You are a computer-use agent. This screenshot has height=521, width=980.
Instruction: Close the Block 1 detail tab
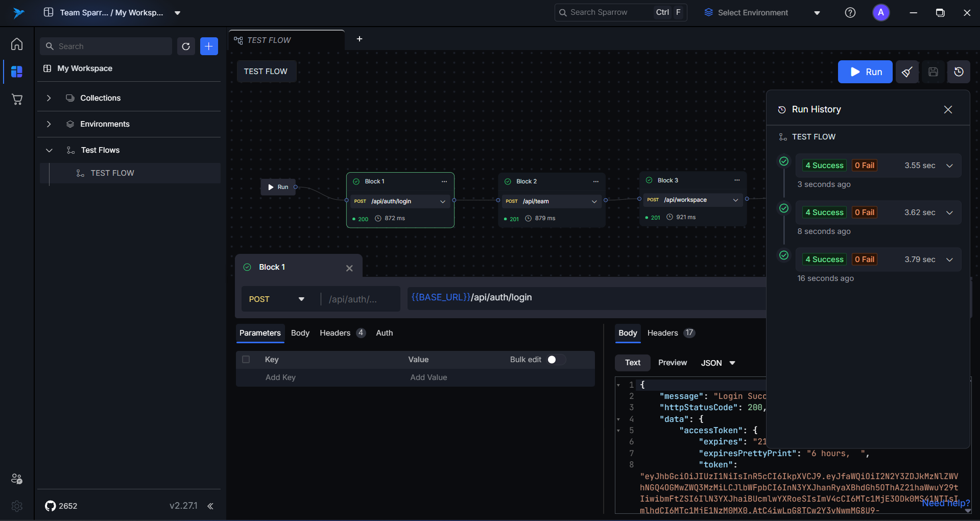coord(349,268)
